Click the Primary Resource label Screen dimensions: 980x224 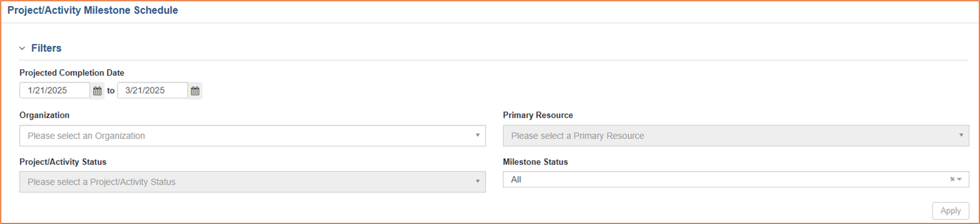538,115
